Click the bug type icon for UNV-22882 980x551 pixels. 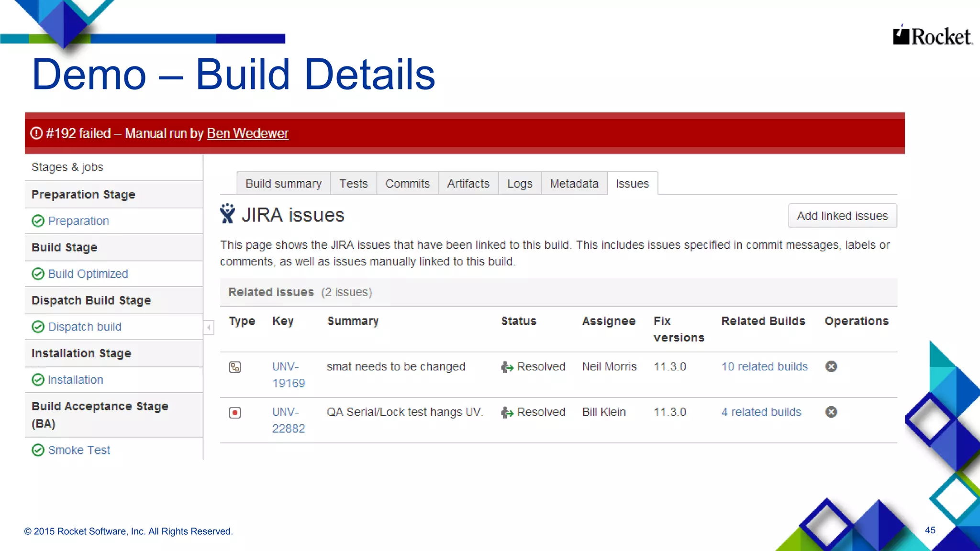click(235, 413)
